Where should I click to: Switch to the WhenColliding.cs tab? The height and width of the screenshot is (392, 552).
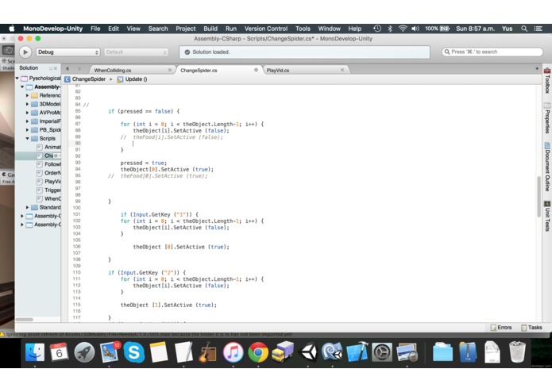113,71
